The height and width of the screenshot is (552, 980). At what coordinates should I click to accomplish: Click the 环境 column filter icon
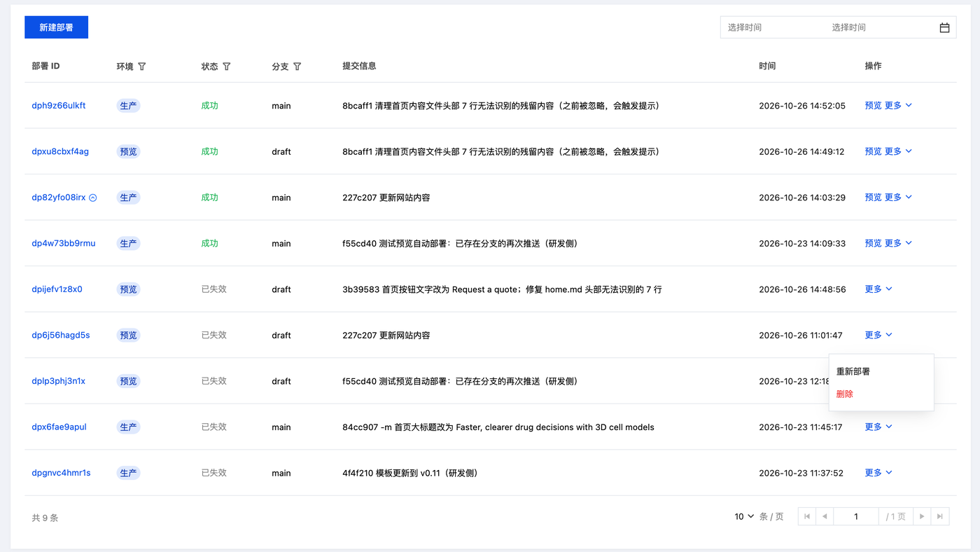click(142, 67)
